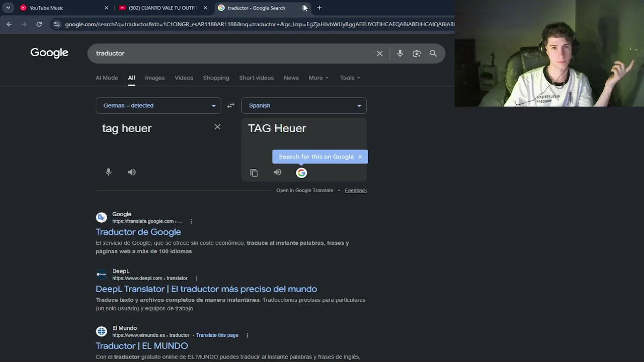Open the Short videos tab

pyautogui.click(x=257, y=78)
